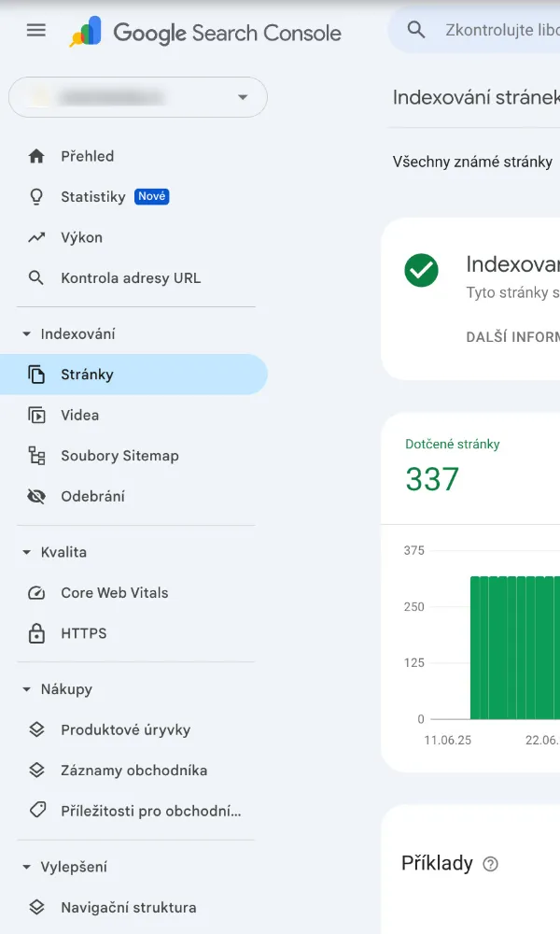This screenshot has width=560, height=934.
Task: Click the Přehled home icon
Action: (x=36, y=156)
